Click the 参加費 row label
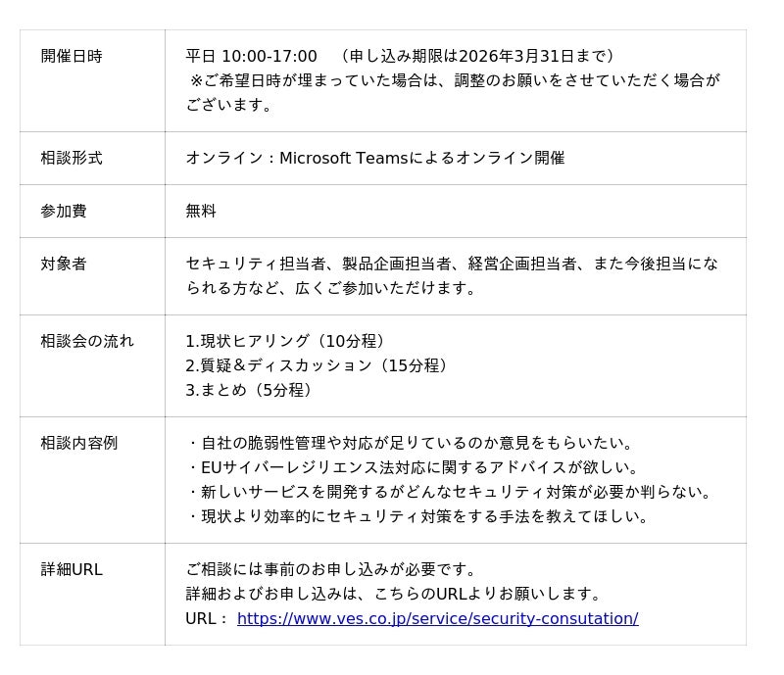This screenshot has height=675, width=784. [64, 211]
